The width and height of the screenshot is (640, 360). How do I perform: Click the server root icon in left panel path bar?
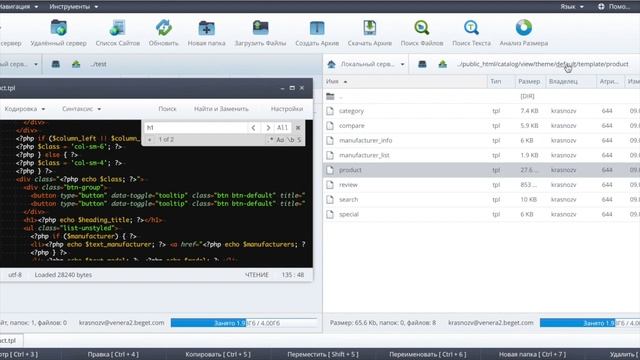coord(56,64)
